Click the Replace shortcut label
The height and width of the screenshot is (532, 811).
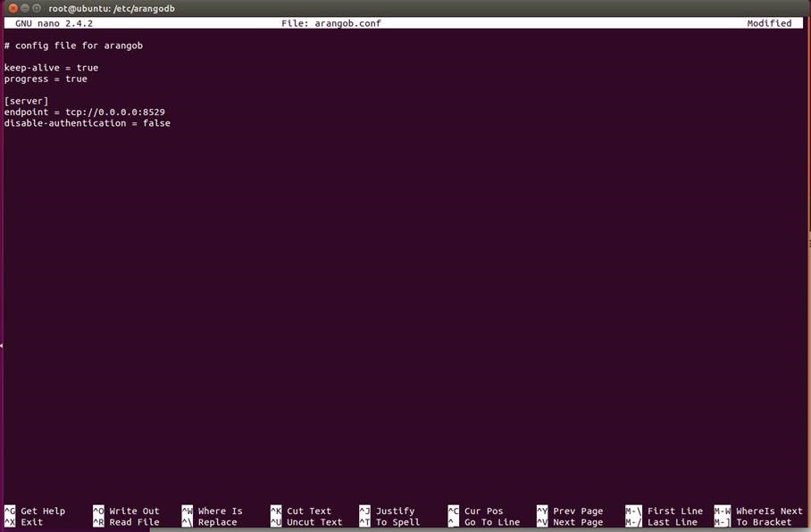[x=217, y=522]
